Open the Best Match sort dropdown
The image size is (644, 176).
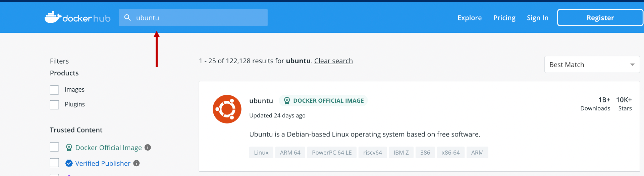click(x=592, y=65)
